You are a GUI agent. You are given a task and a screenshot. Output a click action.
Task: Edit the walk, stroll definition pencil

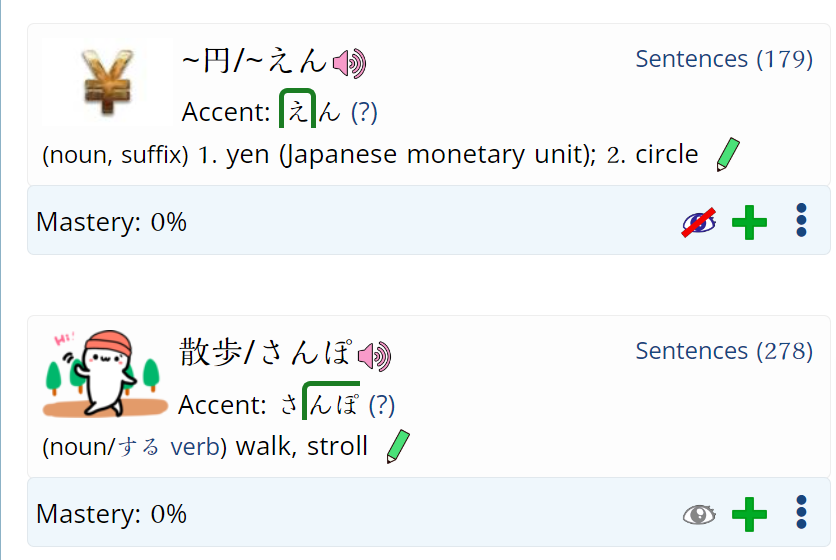pyautogui.click(x=398, y=446)
